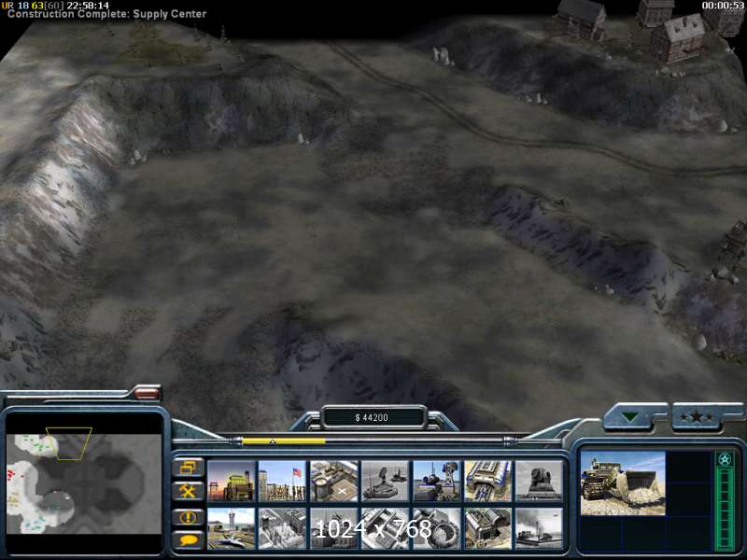This screenshot has height=560, width=747.
Task: Click the 00:00:53 game timer
Action: (x=723, y=6)
